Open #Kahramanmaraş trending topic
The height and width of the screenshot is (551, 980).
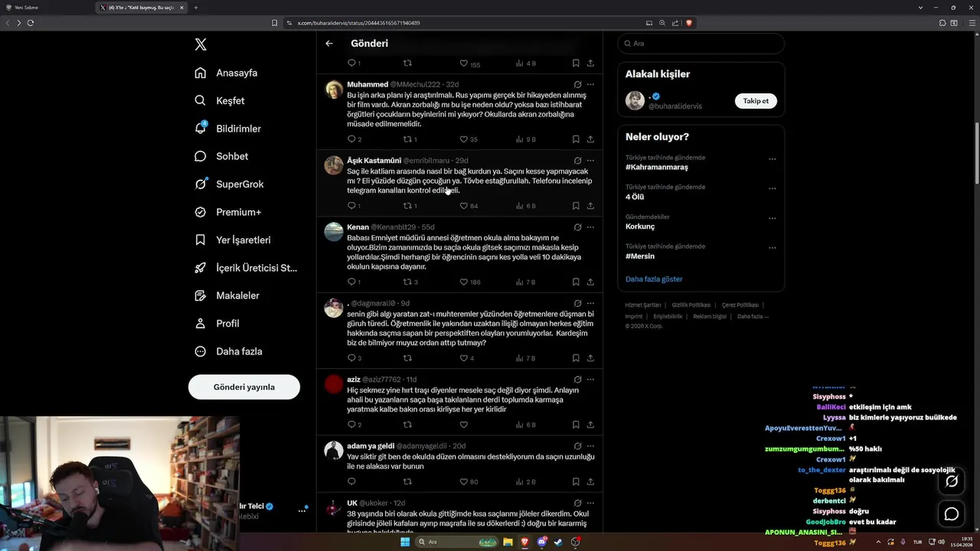(x=657, y=167)
